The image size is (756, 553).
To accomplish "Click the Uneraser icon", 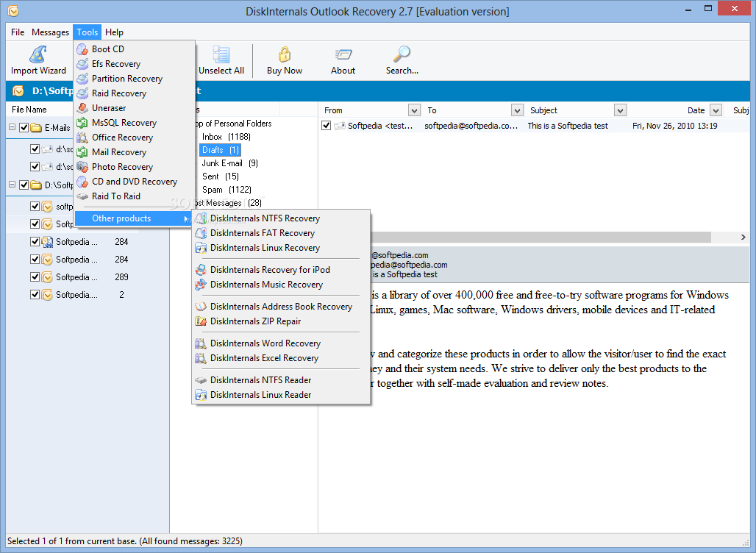I will click(x=82, y=108).
